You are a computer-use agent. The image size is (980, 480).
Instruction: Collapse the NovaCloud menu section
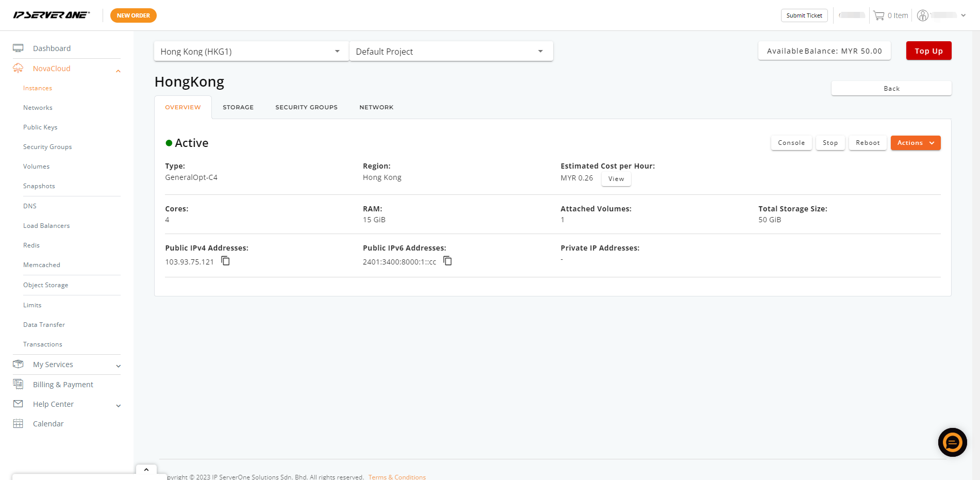[x=118, y=71]
